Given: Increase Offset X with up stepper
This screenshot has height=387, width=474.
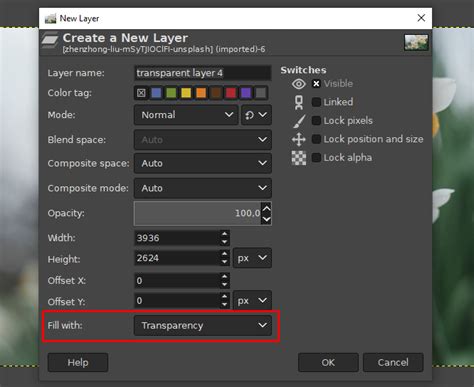Looking at the screenshot, I should coord(225,277).
